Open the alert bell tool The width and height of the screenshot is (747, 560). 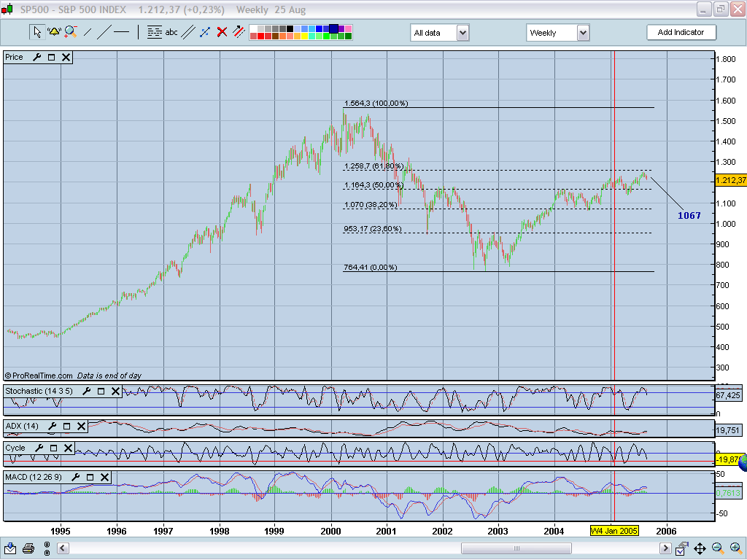tap(54, 32)
